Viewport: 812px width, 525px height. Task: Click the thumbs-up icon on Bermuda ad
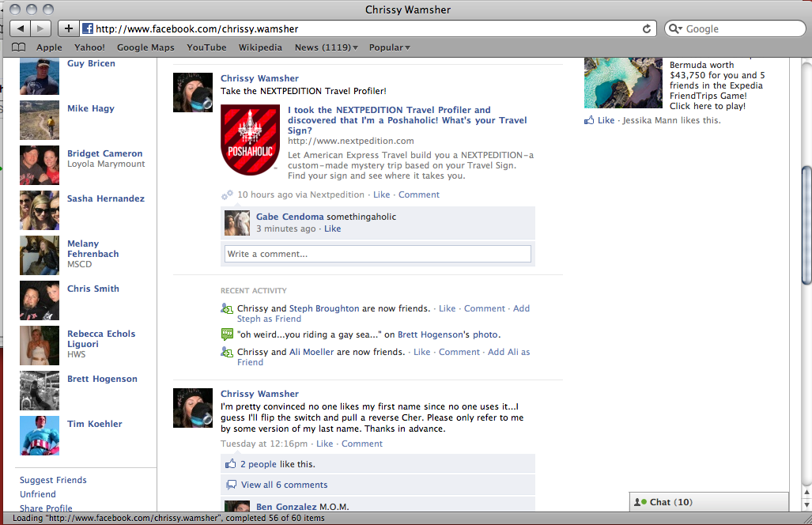(x=589, y=120)
